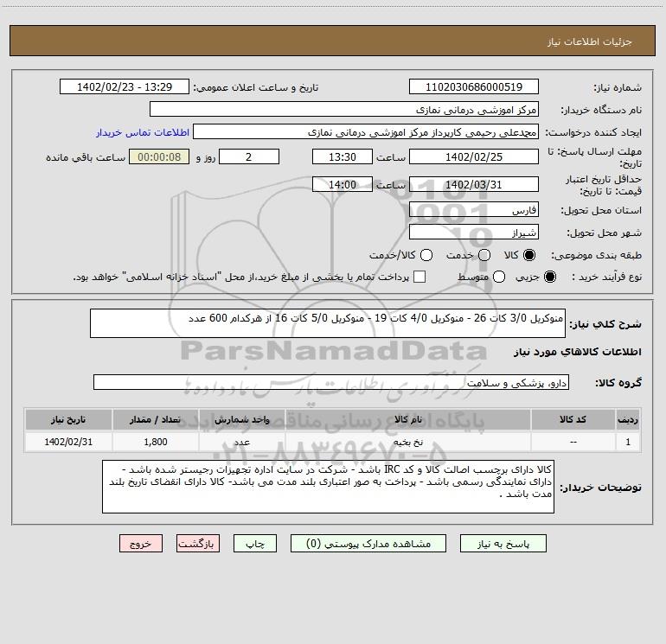This screenshot has width=666, height=644.
Task: Select the 'جزیی' purchase type radio
Action: (x=551, y=277)
